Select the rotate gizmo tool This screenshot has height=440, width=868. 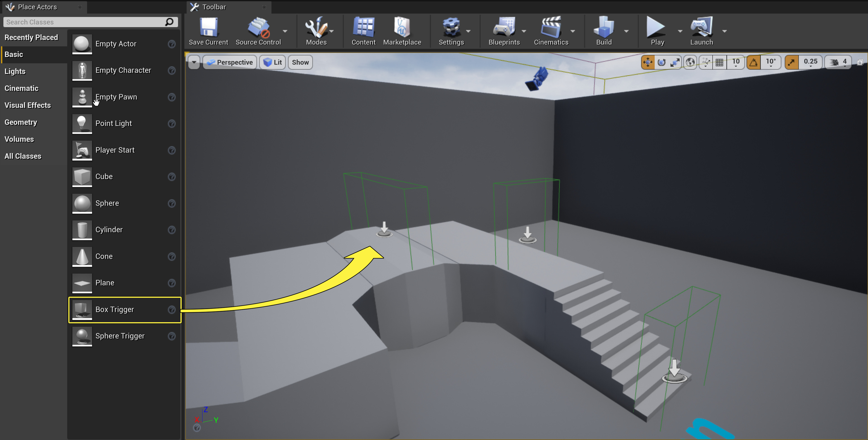tap(661, 62)
